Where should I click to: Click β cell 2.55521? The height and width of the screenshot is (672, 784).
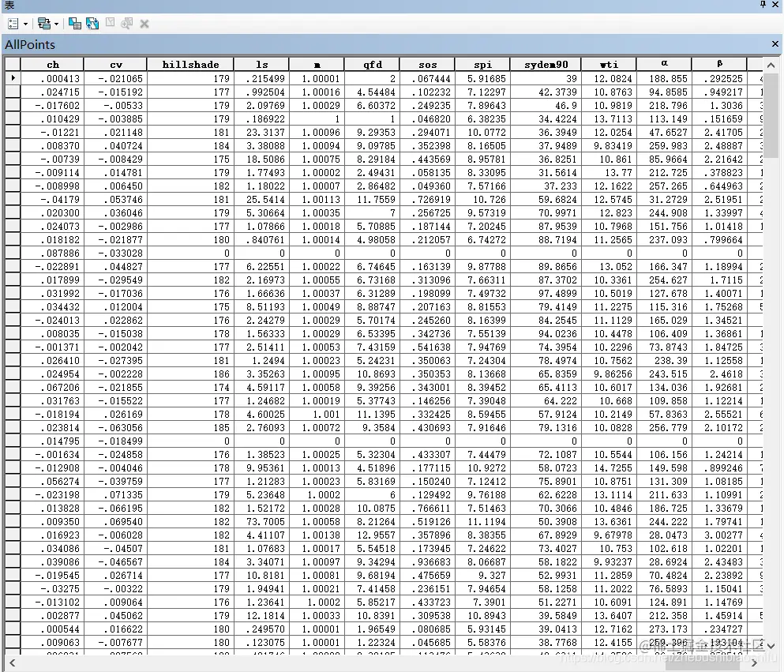pyautogui.click(x=718, y=414)
